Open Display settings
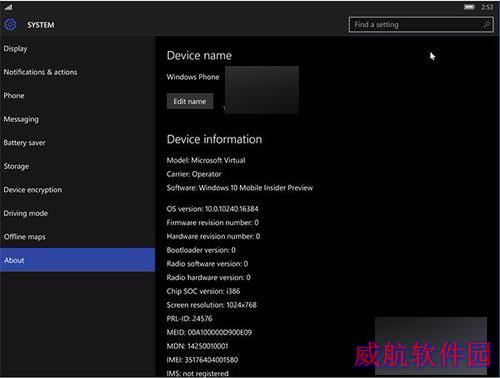 (x=77, y=49)
